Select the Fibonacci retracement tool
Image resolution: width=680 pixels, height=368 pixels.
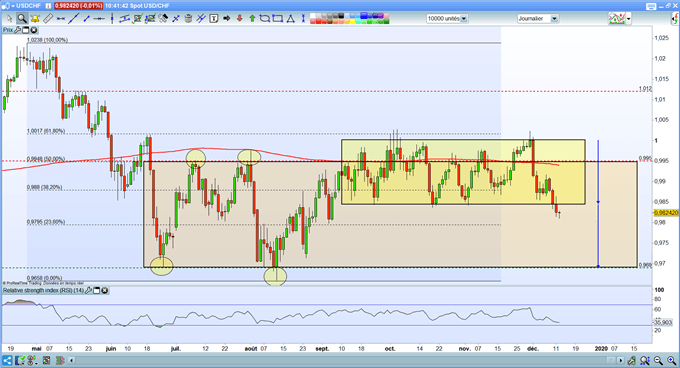tap(137, 19)
